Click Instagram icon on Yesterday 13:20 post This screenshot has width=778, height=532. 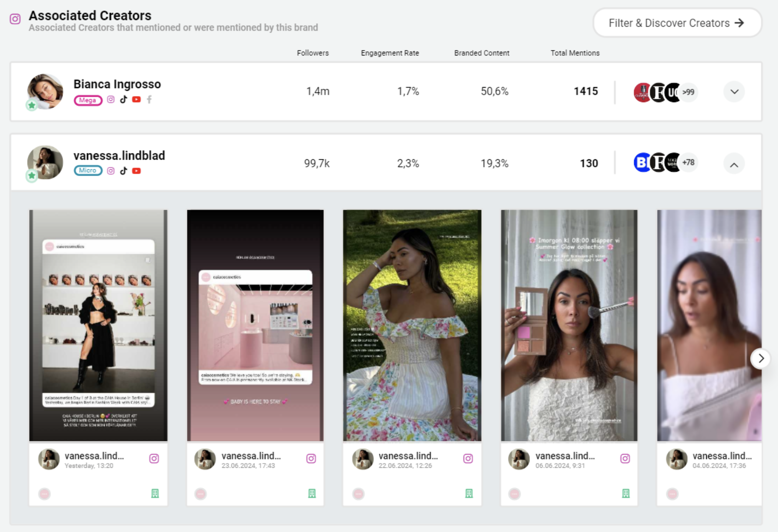[154, 459]
